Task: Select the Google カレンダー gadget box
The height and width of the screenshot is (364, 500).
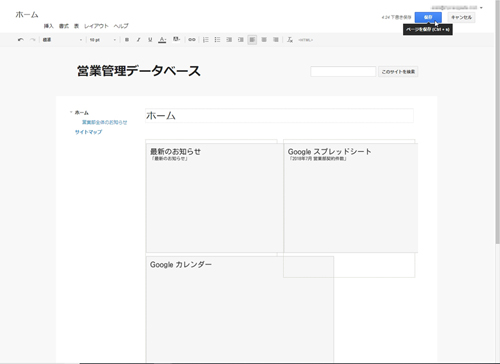Action: pos(240,309)
